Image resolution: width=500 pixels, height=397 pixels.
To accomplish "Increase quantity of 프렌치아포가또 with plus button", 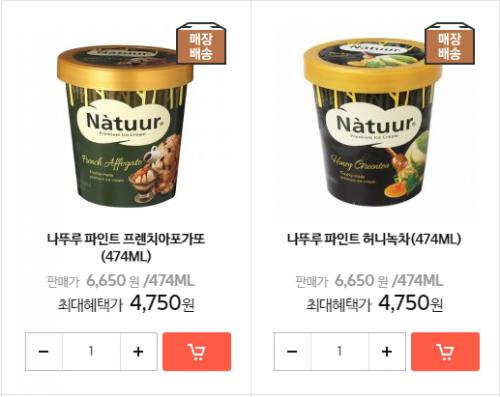I will tap(138, 351).
